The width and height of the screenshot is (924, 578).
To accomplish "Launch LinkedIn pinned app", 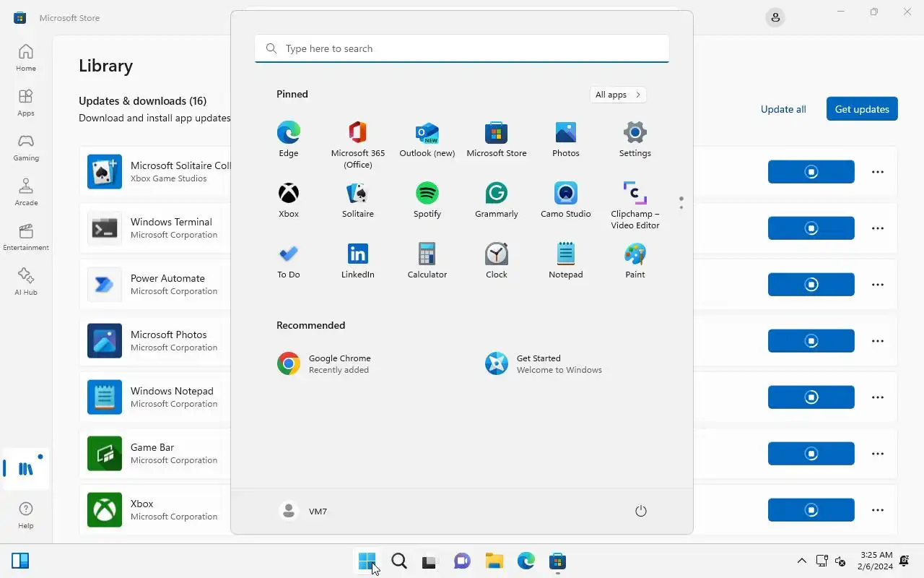I will tap(357, 260).
